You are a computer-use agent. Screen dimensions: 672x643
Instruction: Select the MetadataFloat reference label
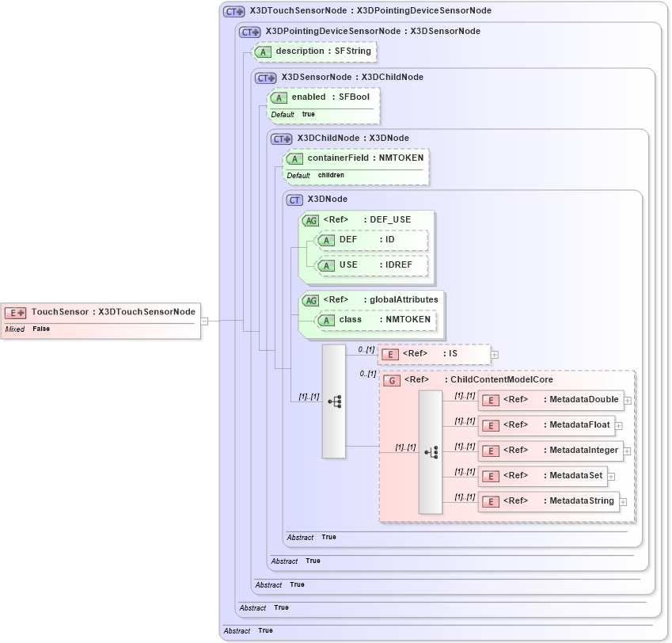[556, 424]
